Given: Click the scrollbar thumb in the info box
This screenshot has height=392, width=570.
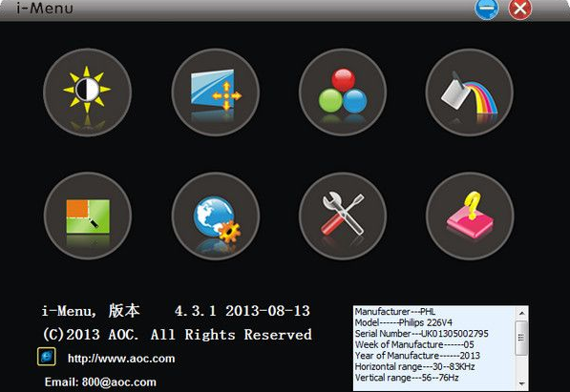Looking at the screenshot, I should (521, 338).
